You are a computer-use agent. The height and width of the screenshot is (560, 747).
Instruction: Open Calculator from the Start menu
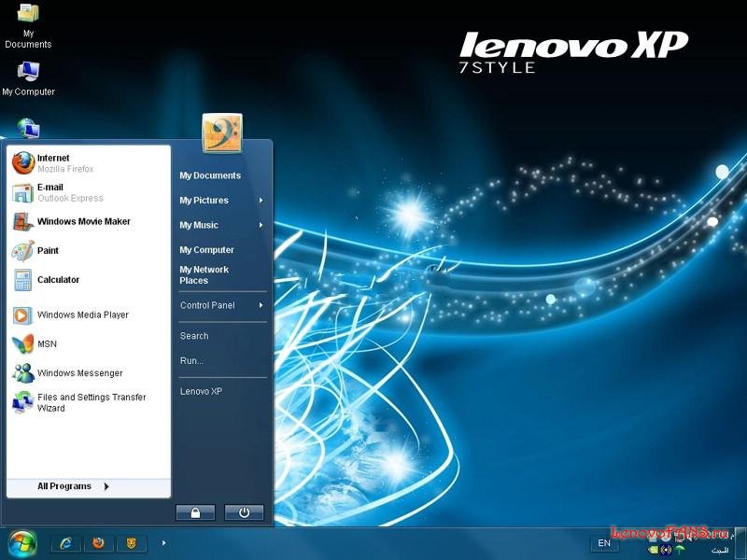pos(58,280)
